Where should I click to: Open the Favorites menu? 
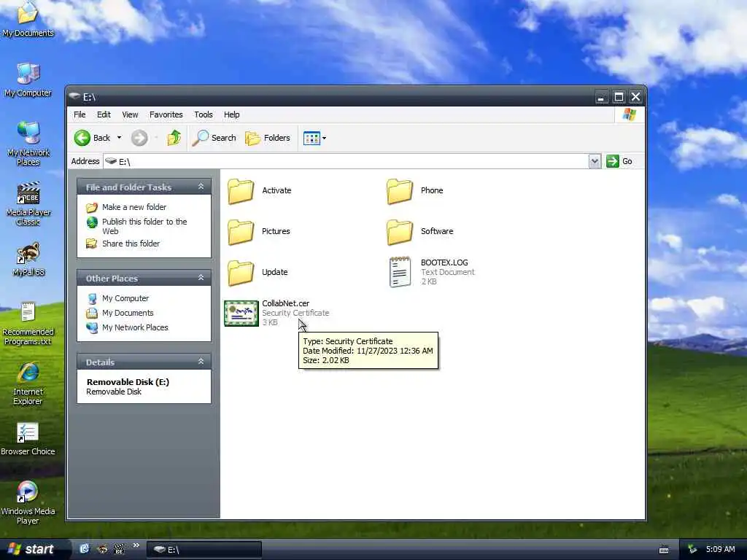pos(166,114)
